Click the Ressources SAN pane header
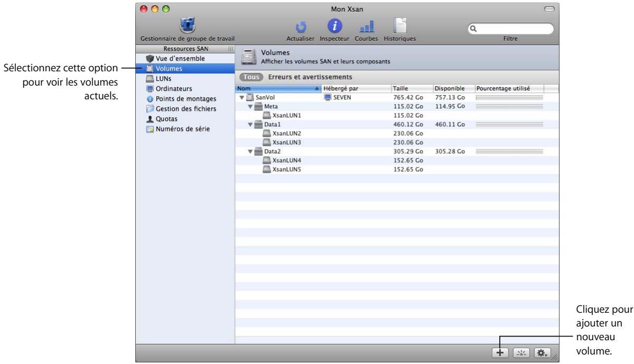Image resolution: width=634 pixels, height=364 pixels. (x=185, y=49)
